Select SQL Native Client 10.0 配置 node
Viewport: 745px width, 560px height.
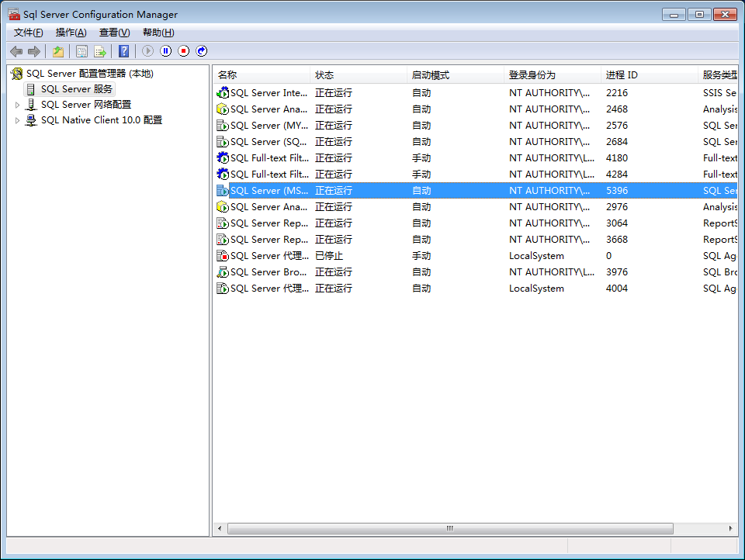[102, 120]
